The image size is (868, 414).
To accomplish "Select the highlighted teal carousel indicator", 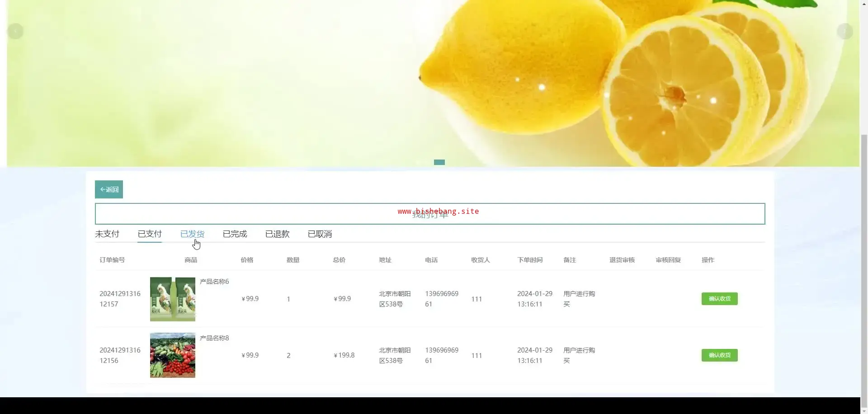I will [x=439, y=162].
